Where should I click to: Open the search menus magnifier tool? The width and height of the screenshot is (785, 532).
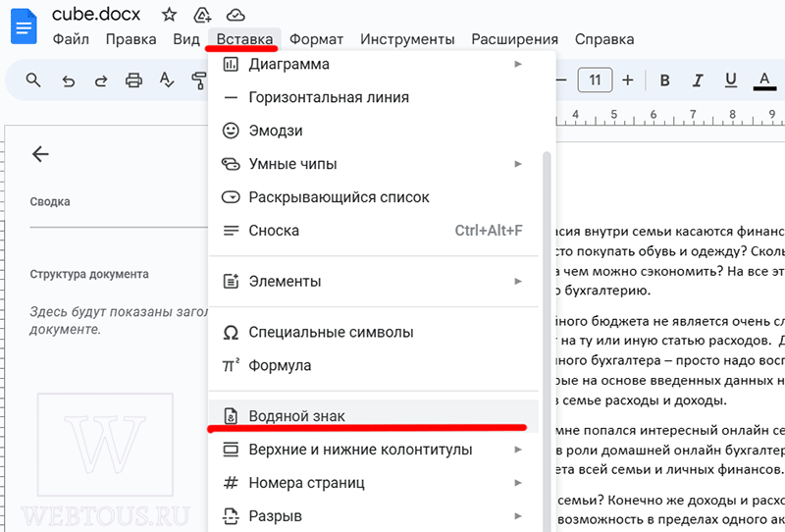(33, 80)
